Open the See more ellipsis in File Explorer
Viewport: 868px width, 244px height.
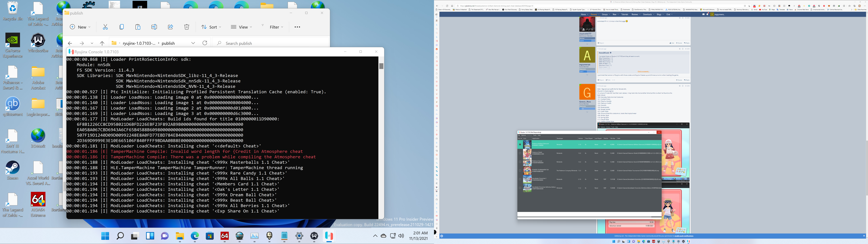click(297, 27)
